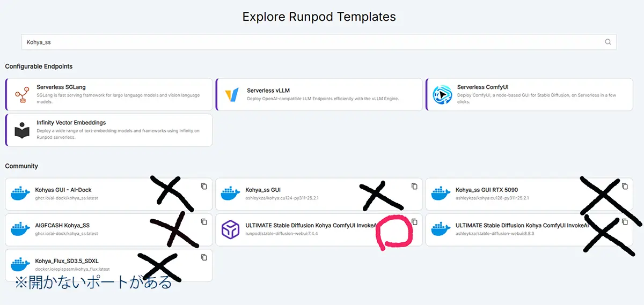This screenshot has height=305, width=644.
Task: Select the Kohyas GUI - AI-Dock template
Action: (x=109, y=194)
